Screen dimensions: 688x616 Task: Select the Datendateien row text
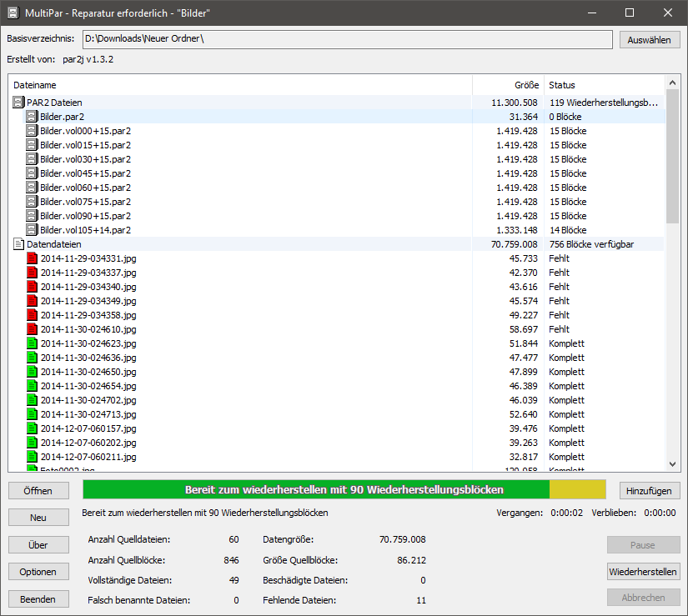pos(54,244)
